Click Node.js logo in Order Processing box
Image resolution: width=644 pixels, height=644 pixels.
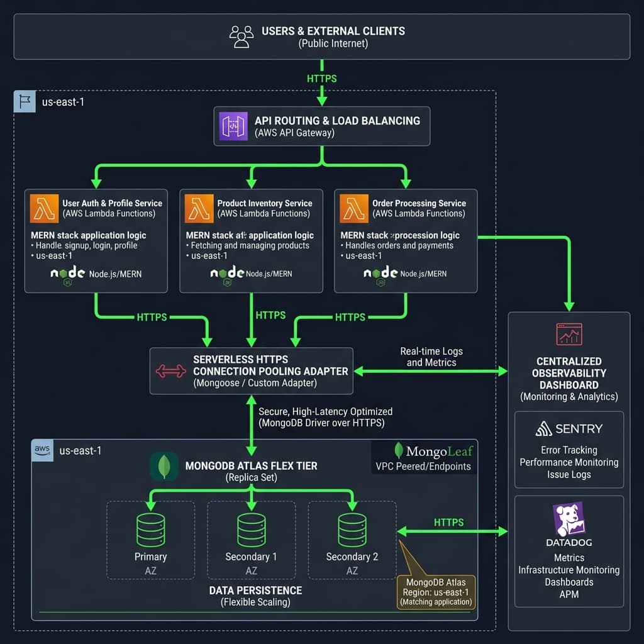click(x=380, y=274)
